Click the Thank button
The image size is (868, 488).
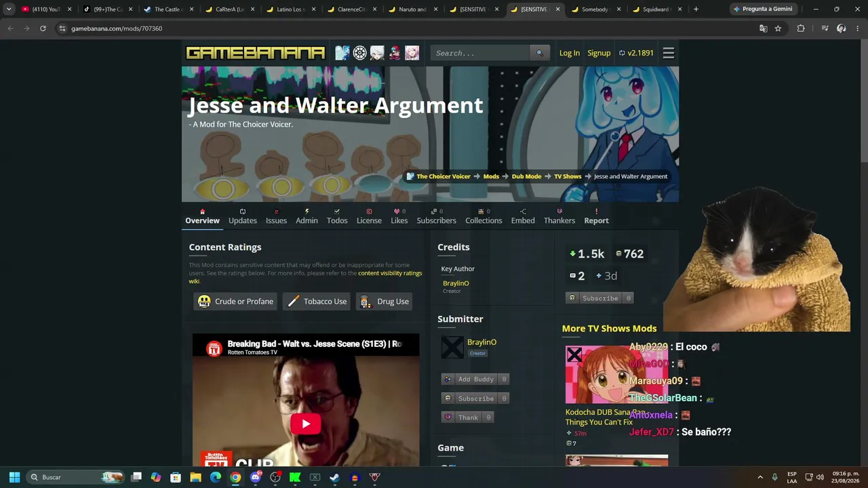point(468,418)
